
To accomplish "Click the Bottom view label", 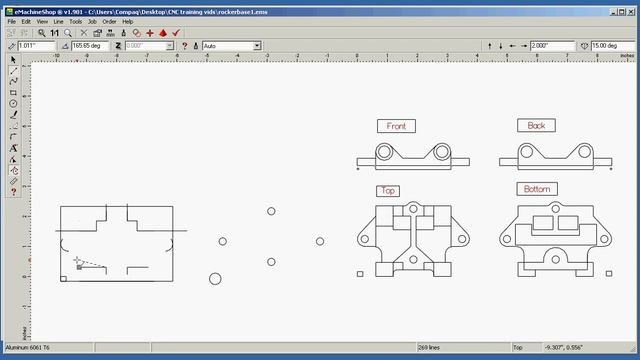I will coord(537,189).
